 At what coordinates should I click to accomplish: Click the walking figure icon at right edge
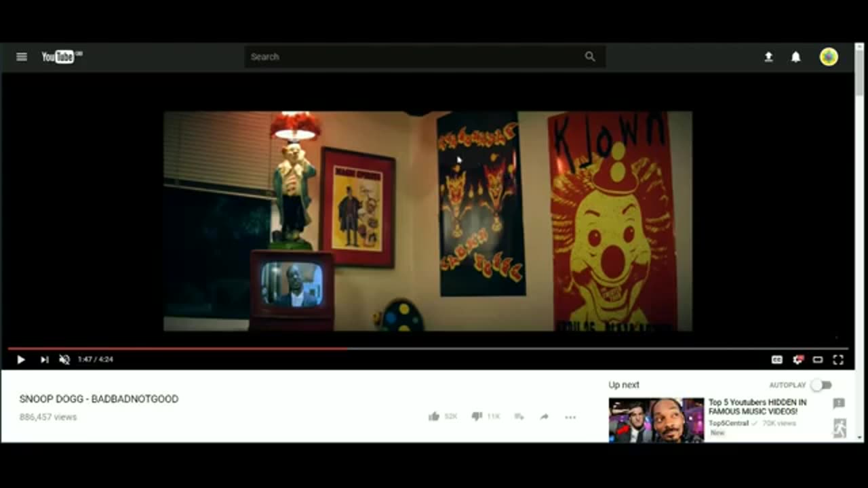click(840, 428)
